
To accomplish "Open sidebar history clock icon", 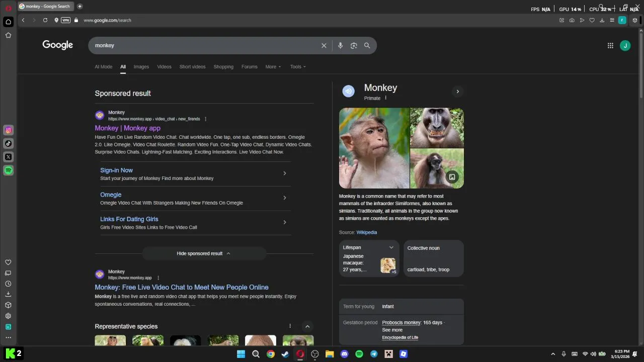I will click(x=8, y=284).
